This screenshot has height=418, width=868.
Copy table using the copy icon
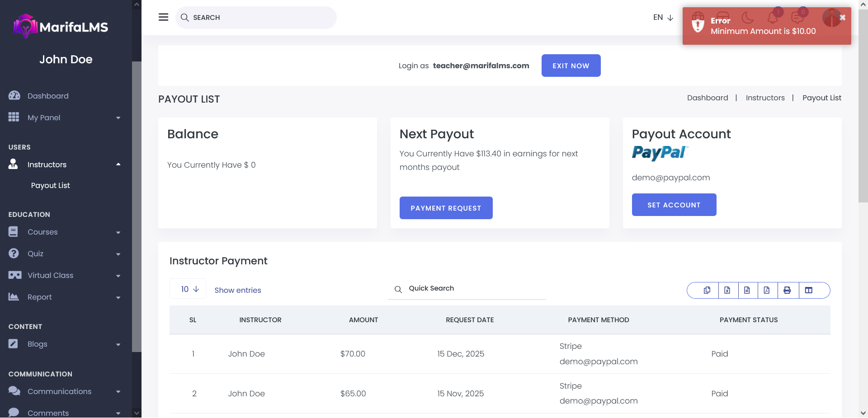pyautogui.click(x=707, y=290)
